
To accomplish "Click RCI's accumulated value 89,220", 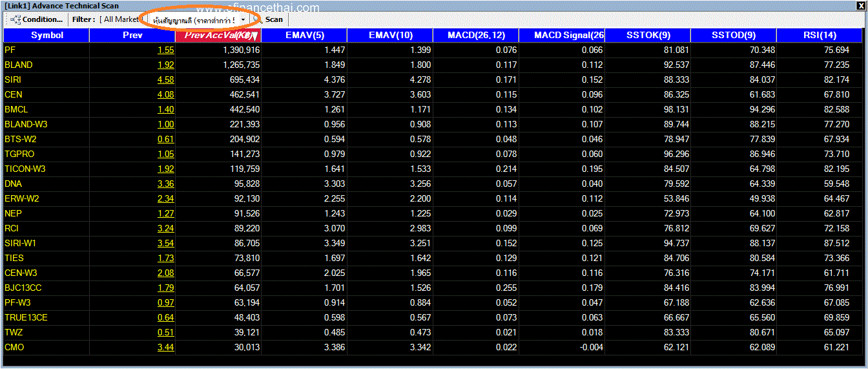I will pyautogui.click(x=246, y=228).
